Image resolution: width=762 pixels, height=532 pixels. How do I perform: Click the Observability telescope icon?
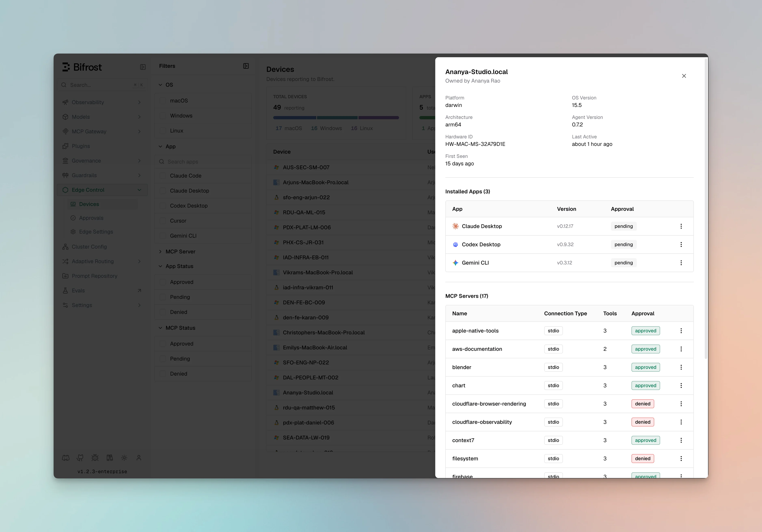click(65, 102)
